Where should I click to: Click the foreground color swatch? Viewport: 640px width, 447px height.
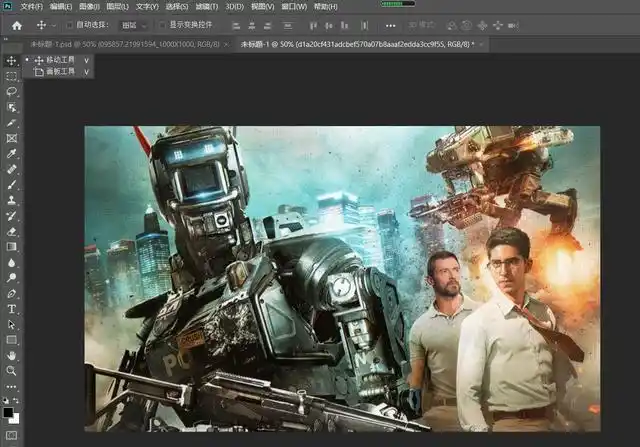point(9,410)
